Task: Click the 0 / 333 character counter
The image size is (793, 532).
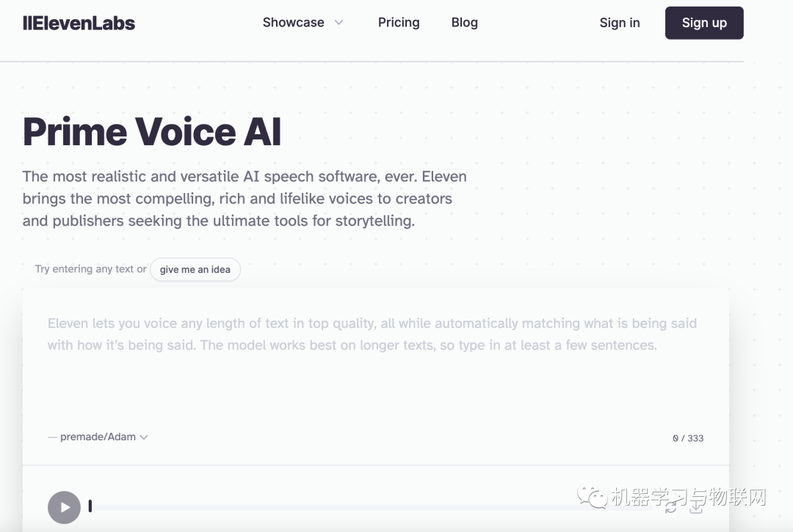Action: (688, 438)
